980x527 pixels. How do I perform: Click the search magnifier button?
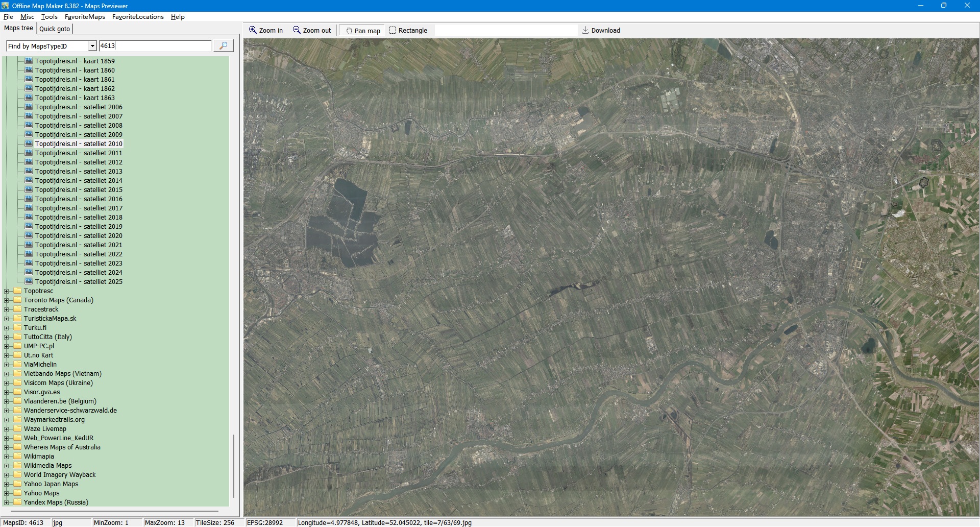point(223,46)
